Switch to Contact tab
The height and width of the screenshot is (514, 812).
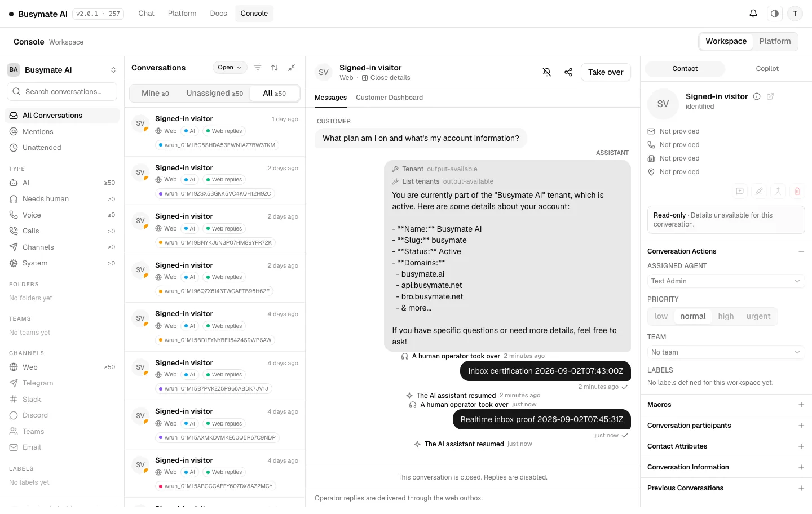click(685, 69)
